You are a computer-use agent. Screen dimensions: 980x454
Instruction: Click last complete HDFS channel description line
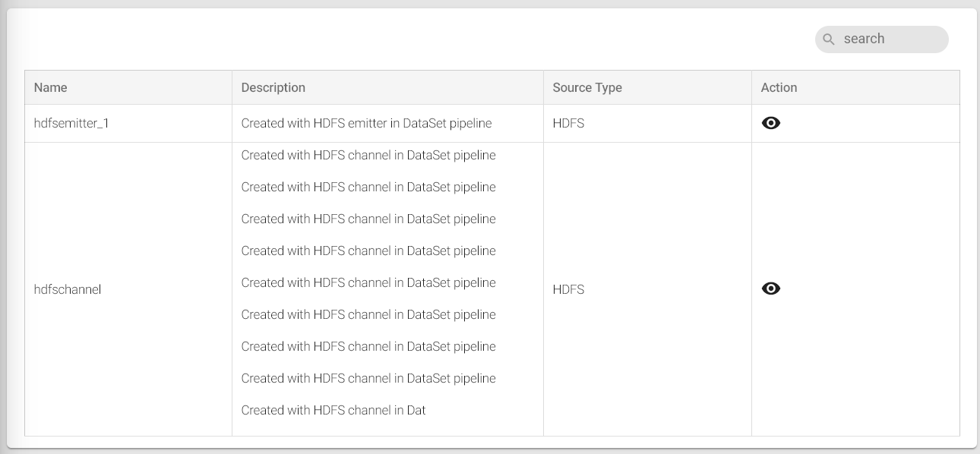pyautogui.click(x=368, y=379)
